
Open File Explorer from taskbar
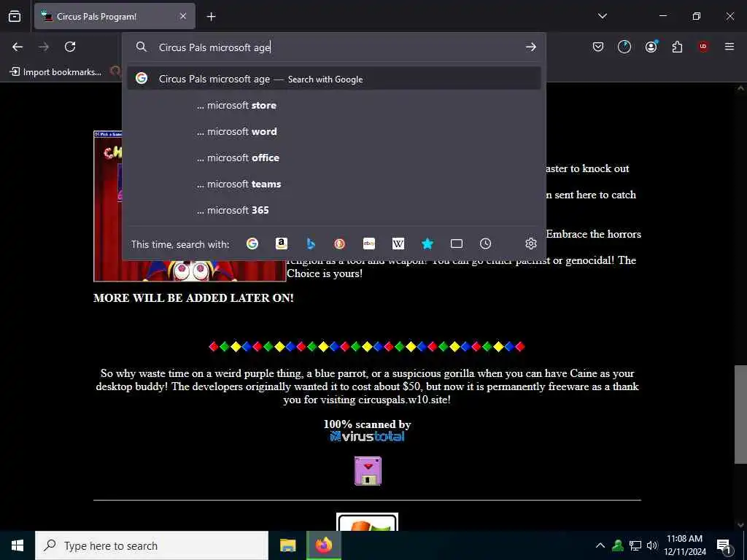coord(287,545)
